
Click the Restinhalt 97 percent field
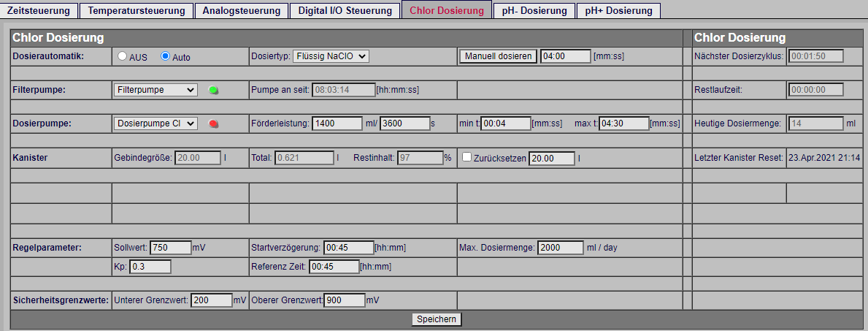[420, 157]
